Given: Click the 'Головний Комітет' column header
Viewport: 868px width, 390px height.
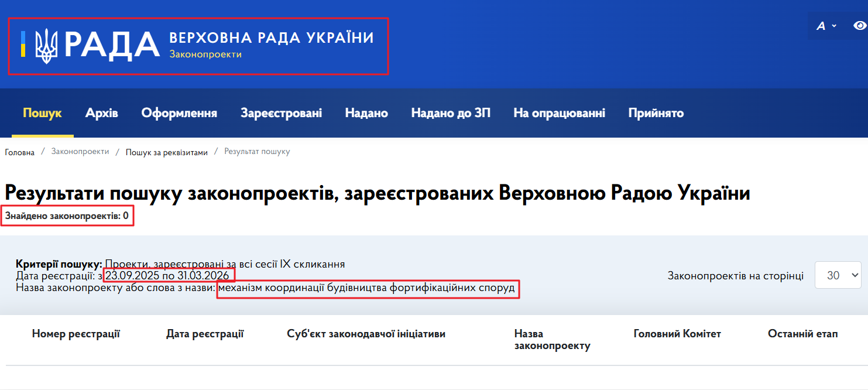Looking at the screenshot, I should coord(677,334).
